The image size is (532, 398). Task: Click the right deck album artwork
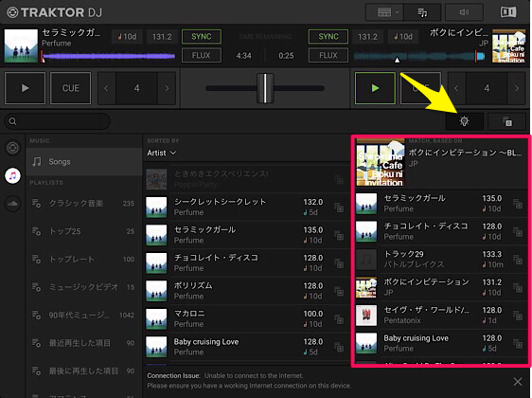click(509, 45)
